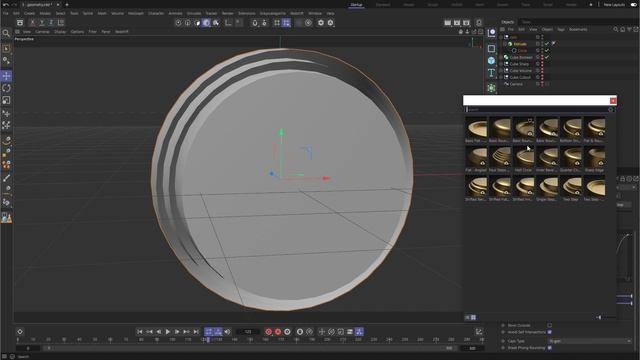Choose the live selection tool icon

[6, 49]
